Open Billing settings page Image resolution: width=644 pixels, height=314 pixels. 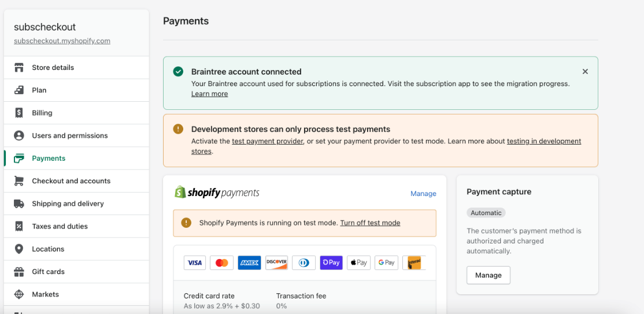[x=76, y=113]
